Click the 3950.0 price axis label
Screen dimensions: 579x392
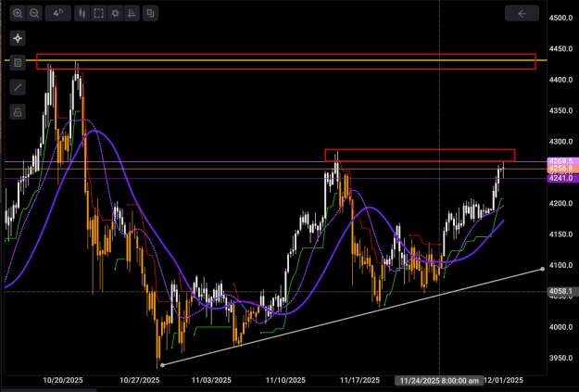tap(560, 358)
